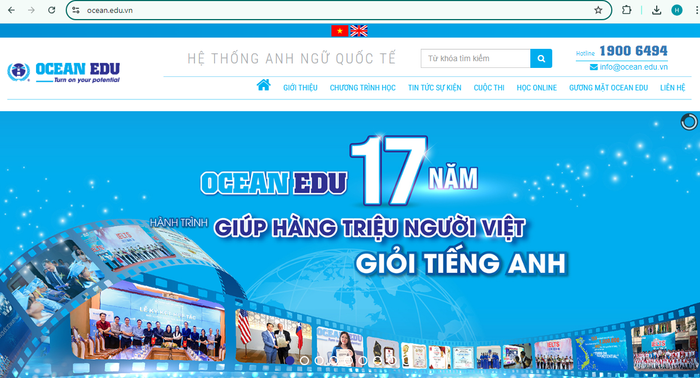Screen dimensions: 700x378
Task: Switch site language to Vietnamese flag
Action: [340, 30]
